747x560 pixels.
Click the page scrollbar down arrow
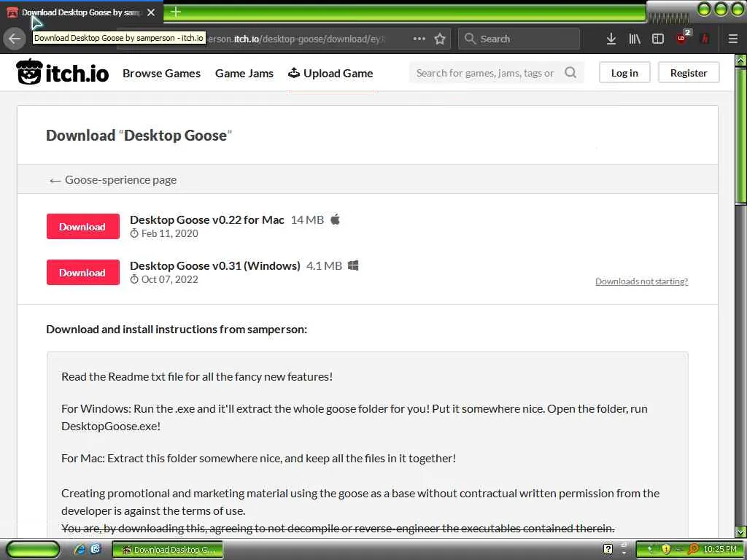click(x=741, y=532)
